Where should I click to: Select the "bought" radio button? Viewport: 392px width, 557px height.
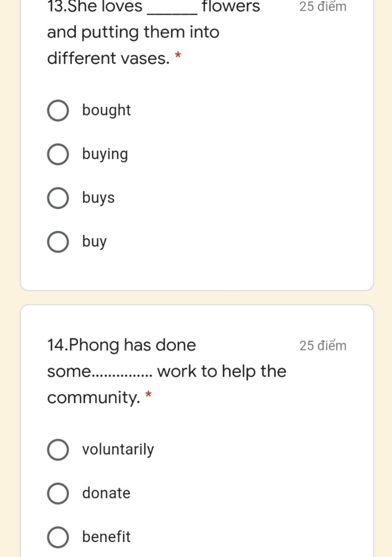pos(58,111)
